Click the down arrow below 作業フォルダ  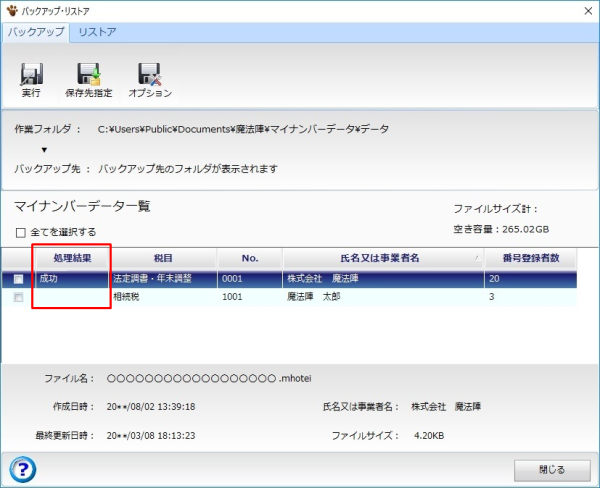[44, 149]
